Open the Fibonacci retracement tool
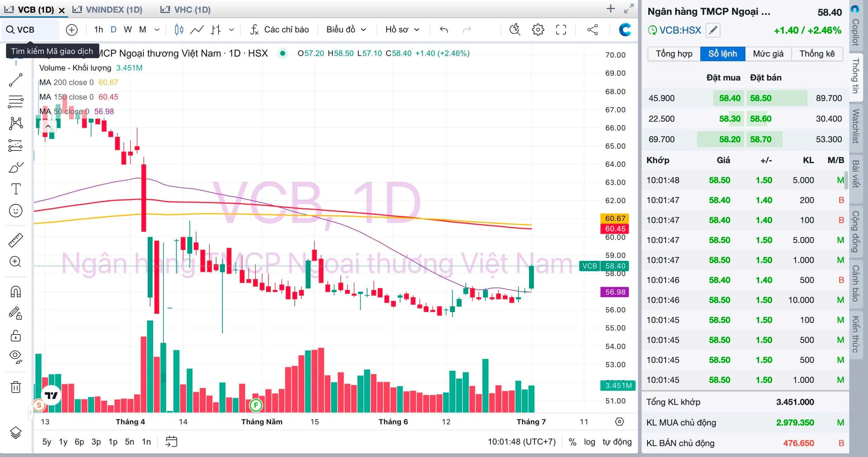868x457 pixels. [x=16, y=102]
